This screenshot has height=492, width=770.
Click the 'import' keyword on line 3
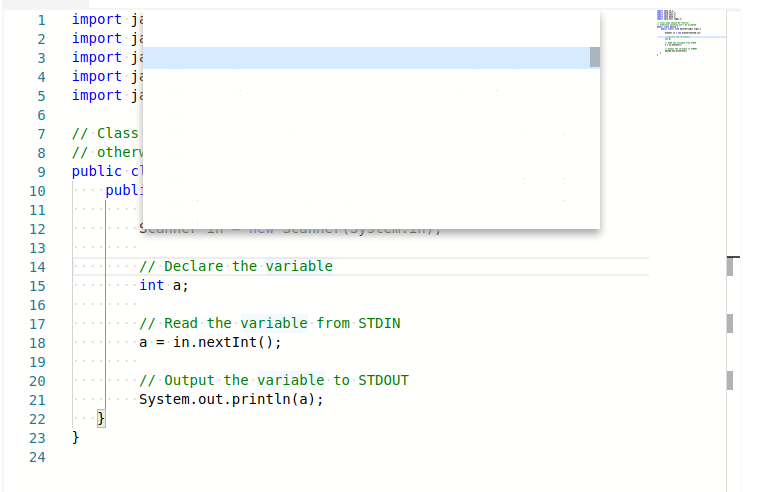click(97, 57)
